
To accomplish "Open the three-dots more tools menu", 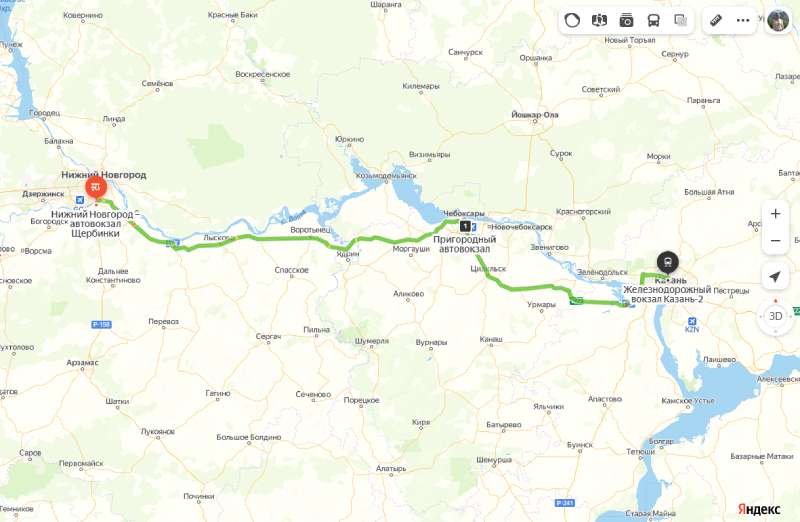I will click(743, 20).
